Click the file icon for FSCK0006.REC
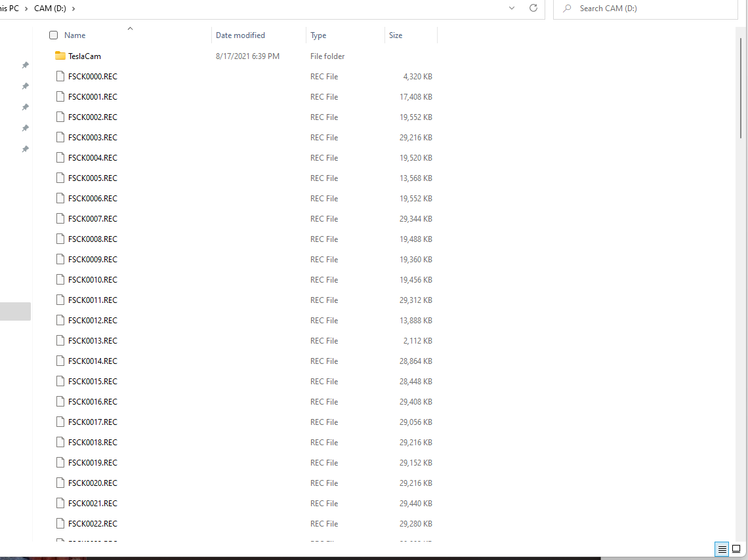The width and height of the screenshot is (748, 560). pos(60,198)
